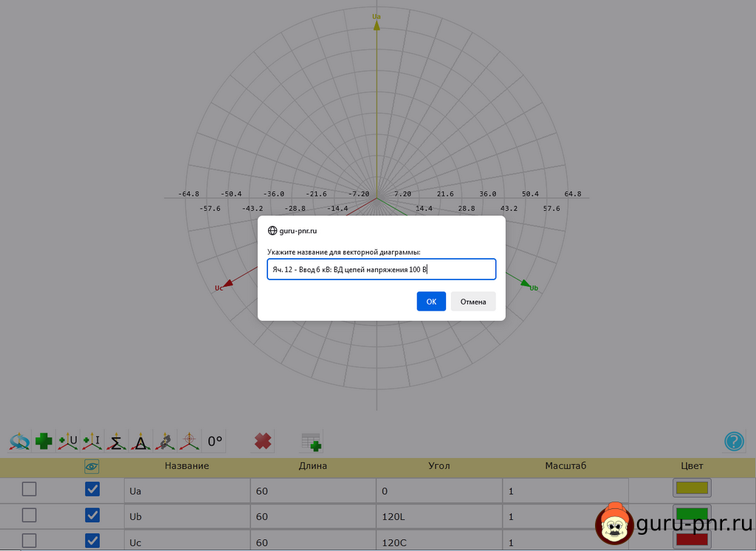Click the angle cell 120L in row Ub

click(439, 516)
